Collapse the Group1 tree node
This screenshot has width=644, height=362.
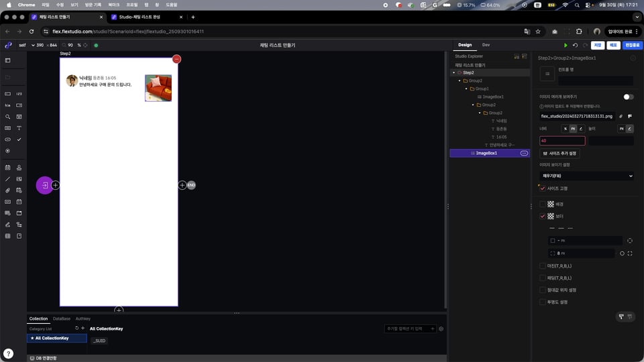(466, 88)
